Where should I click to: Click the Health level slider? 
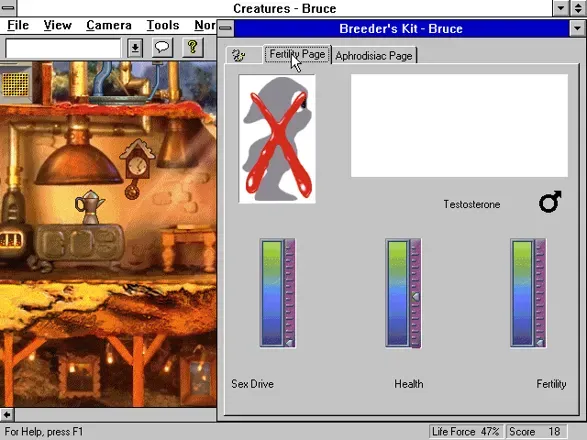(403, 293)
